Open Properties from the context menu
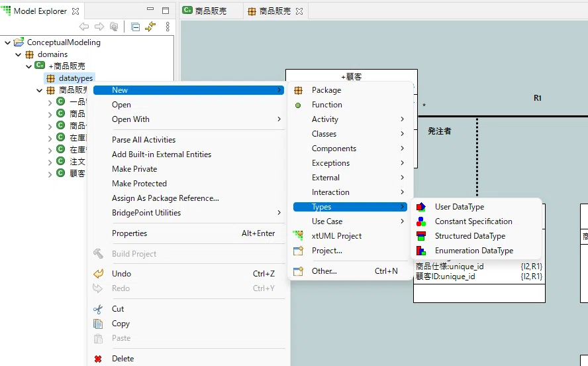The image size is (588, 366). [189, 233]
